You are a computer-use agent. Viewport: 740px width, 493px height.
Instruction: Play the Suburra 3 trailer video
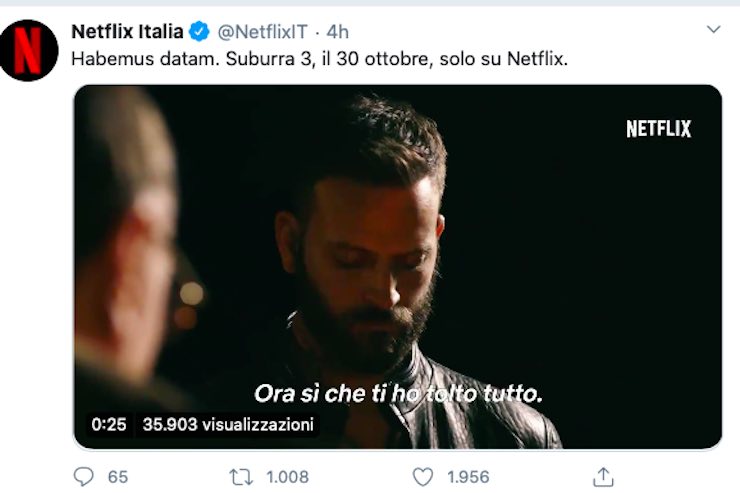click(x=397, y=266)
